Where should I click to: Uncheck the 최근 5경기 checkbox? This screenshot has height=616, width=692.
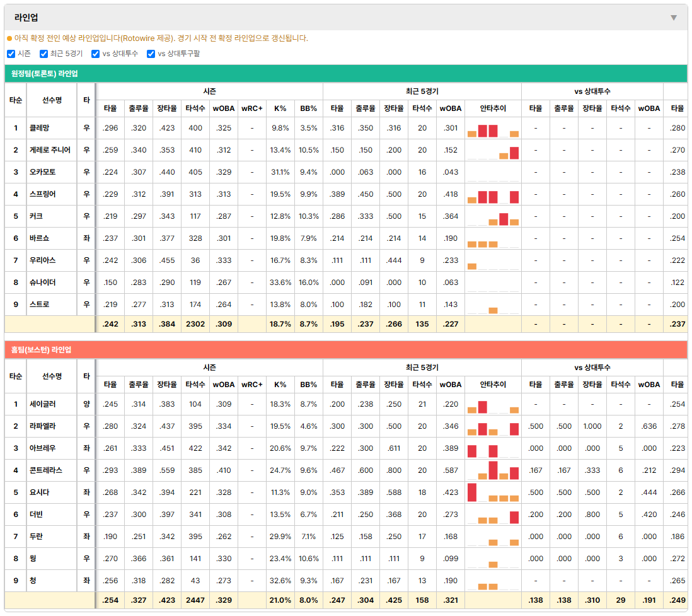click(43, 54)
